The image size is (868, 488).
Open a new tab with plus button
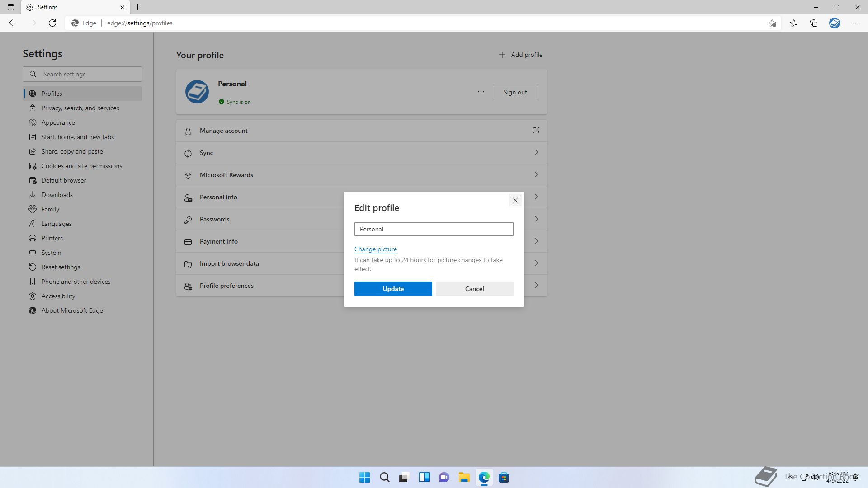tap(138, 7)
